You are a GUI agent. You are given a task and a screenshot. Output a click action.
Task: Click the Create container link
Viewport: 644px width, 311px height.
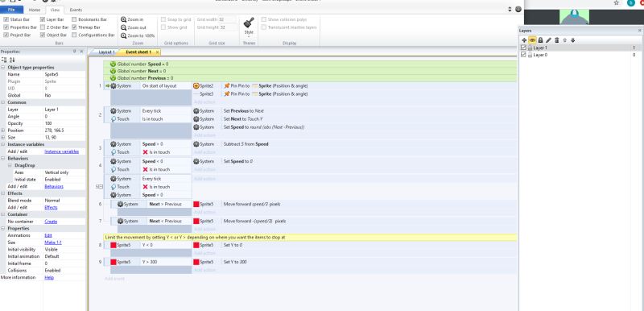[x=51, y=222]
